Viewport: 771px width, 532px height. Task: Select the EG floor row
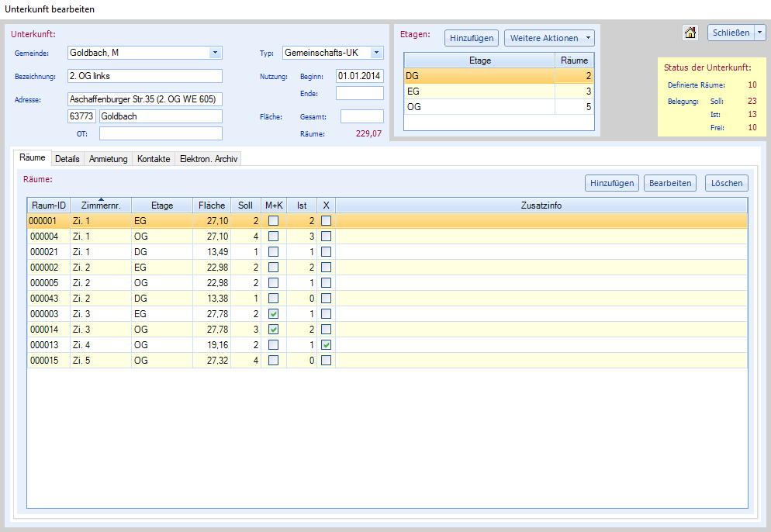pyautogui.click(x=499, y=92)
